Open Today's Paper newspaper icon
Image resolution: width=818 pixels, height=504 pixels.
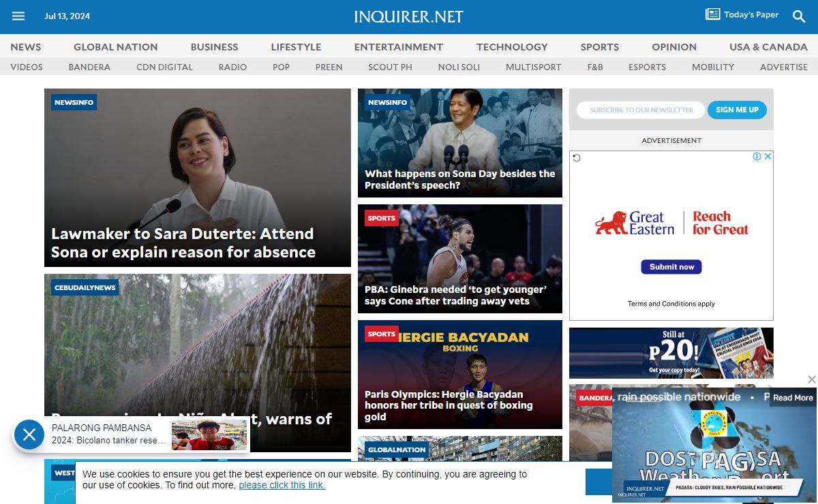[712, 14]
